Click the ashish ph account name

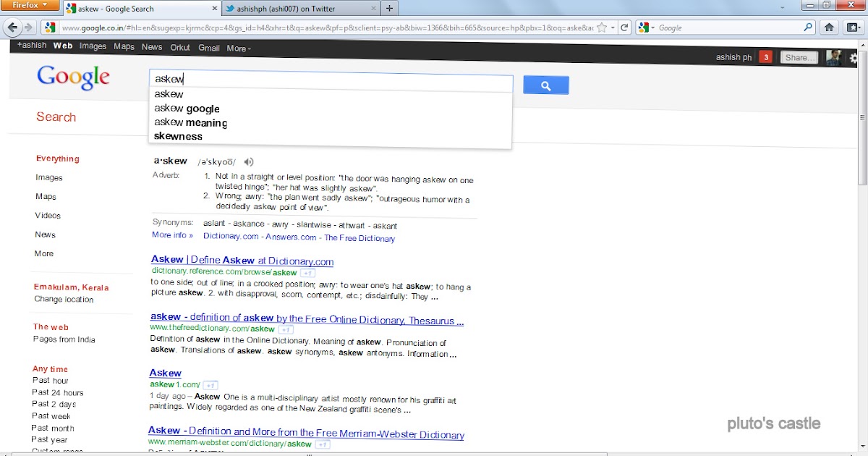[x=733, y=57]
